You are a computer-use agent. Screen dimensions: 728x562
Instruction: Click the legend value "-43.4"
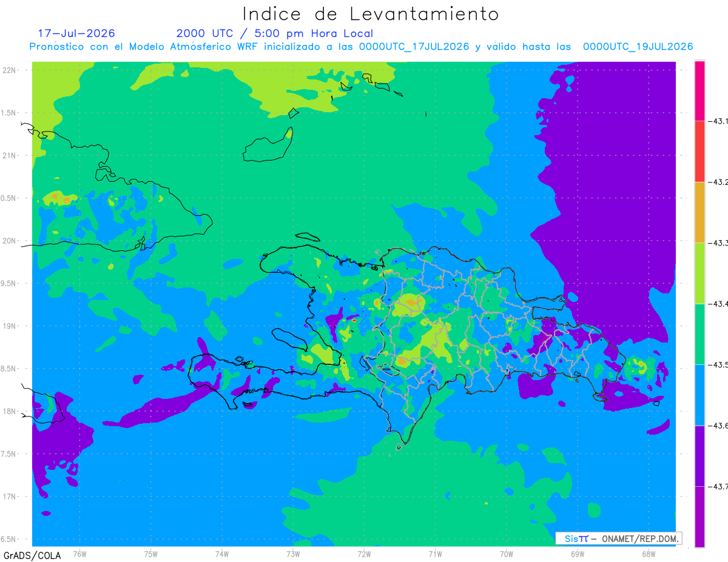[x=719, y=304]
